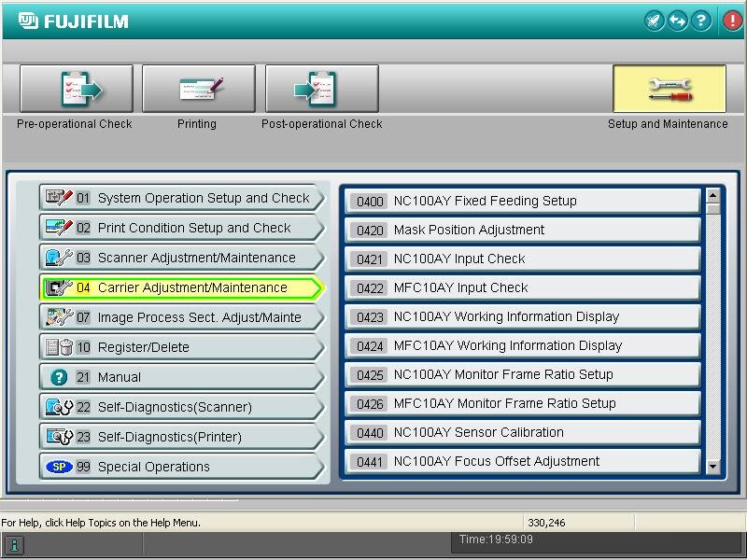Click the Post-operational Check icon
Screen dimensions: 747x560
321,90
